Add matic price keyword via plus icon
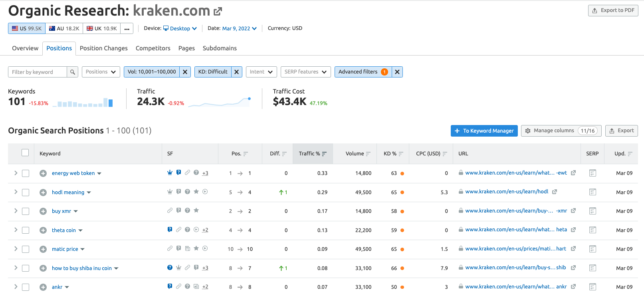 [43, 249]
